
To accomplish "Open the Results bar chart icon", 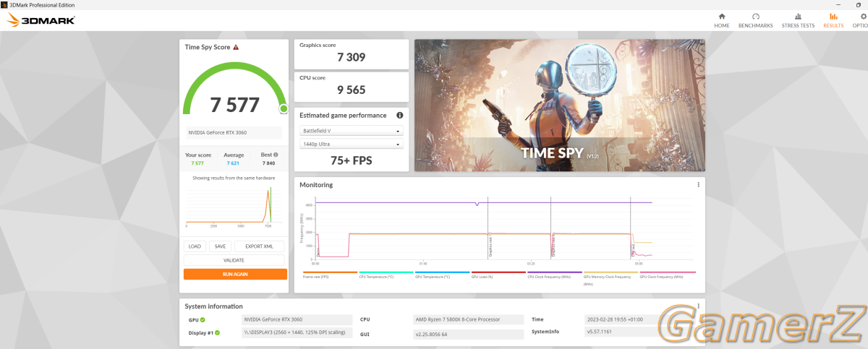I will (833, 16).
